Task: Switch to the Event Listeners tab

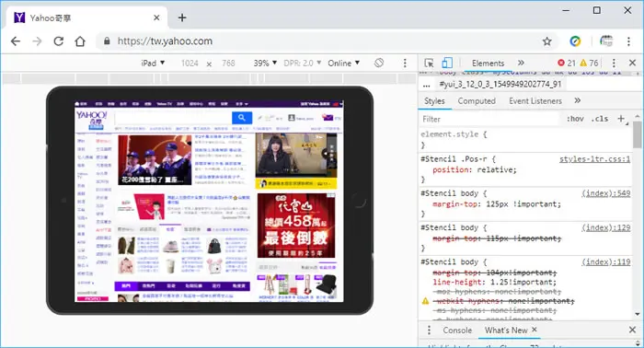Action: (535, 101)
